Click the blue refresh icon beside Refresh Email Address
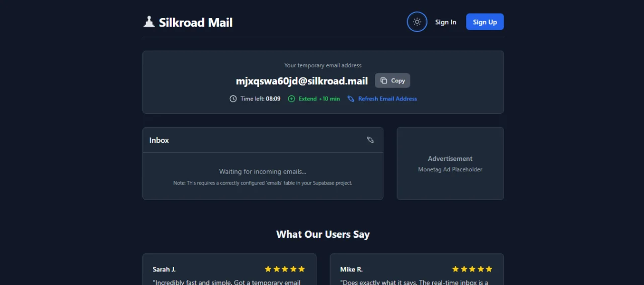This screenshot has height=285, width=644. (351, 99)
